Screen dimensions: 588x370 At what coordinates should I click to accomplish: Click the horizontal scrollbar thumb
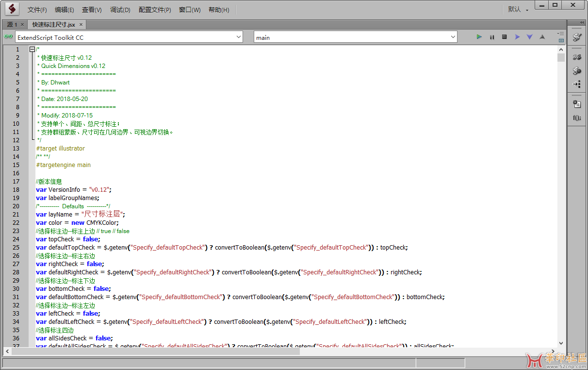click(x=155, y=351)
